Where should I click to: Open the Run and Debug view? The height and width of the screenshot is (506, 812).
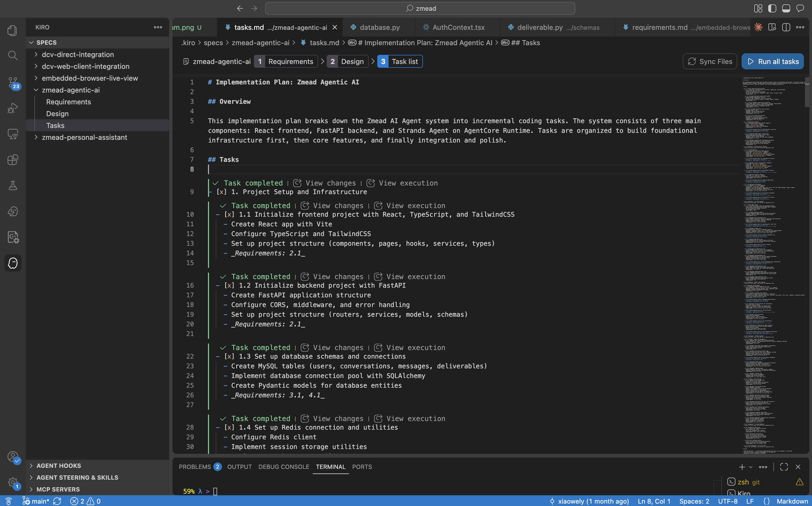click(13, 108)
